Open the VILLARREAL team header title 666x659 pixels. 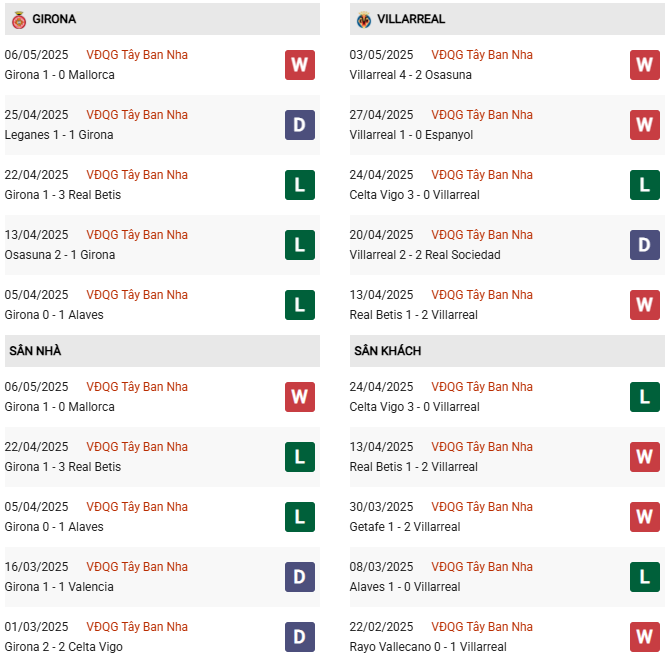(x=411, y=19)
